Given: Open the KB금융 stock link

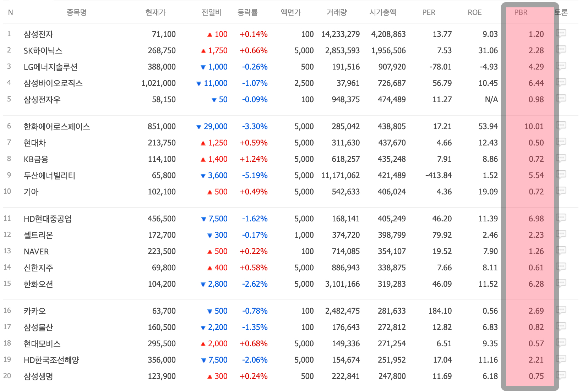Looking at the screenshot, I should point(36,159).
